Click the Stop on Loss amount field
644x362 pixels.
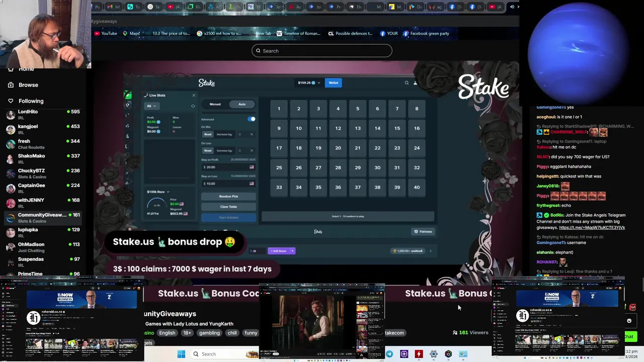tap(228, 184)
